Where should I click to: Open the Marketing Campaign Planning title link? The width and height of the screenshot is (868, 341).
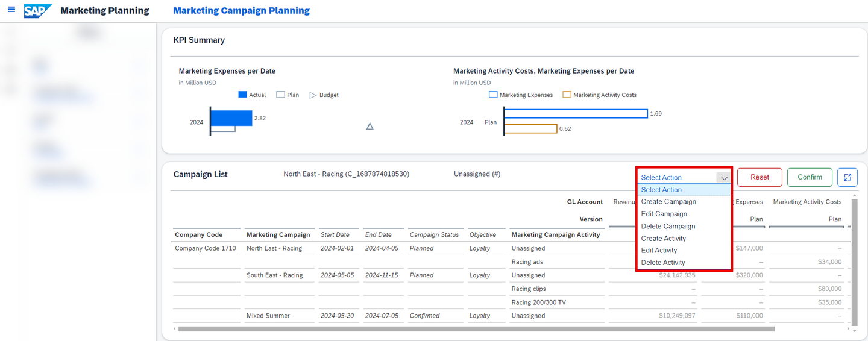(241, 11)
